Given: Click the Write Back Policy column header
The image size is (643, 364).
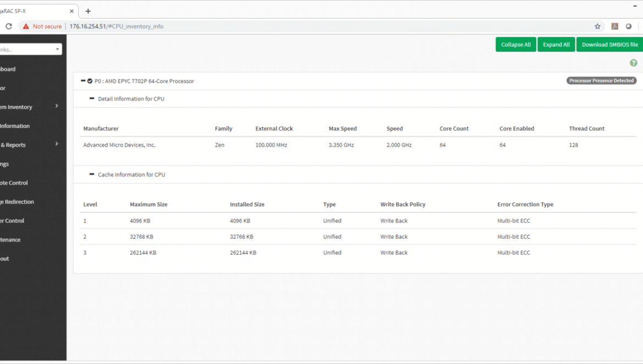Looking at the screenshot, I should point(403,204).
